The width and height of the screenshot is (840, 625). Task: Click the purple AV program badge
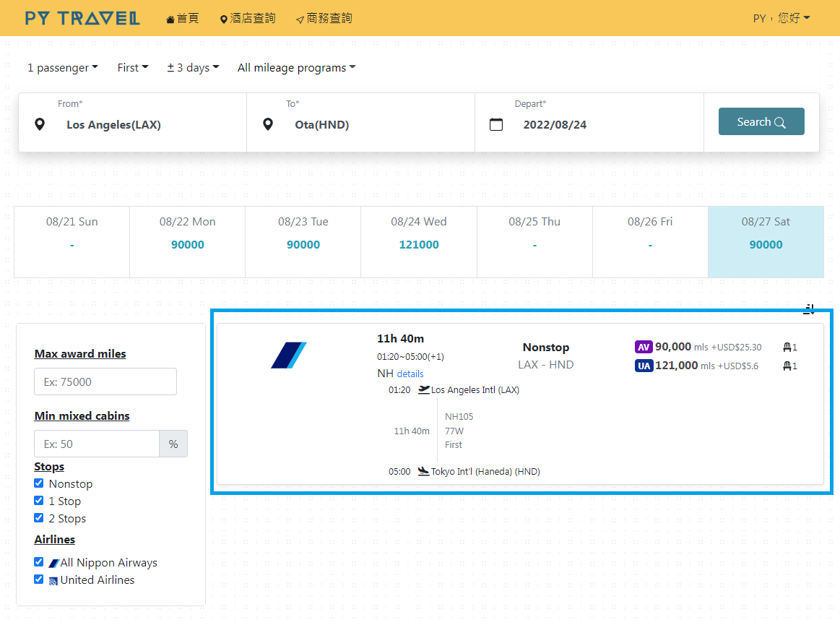tap(644, 347)
